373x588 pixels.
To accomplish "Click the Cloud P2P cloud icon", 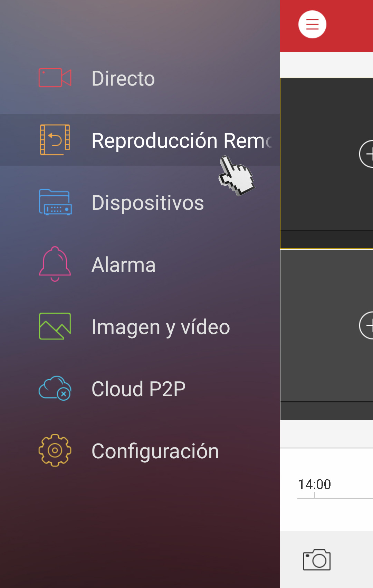I will 55,388.
